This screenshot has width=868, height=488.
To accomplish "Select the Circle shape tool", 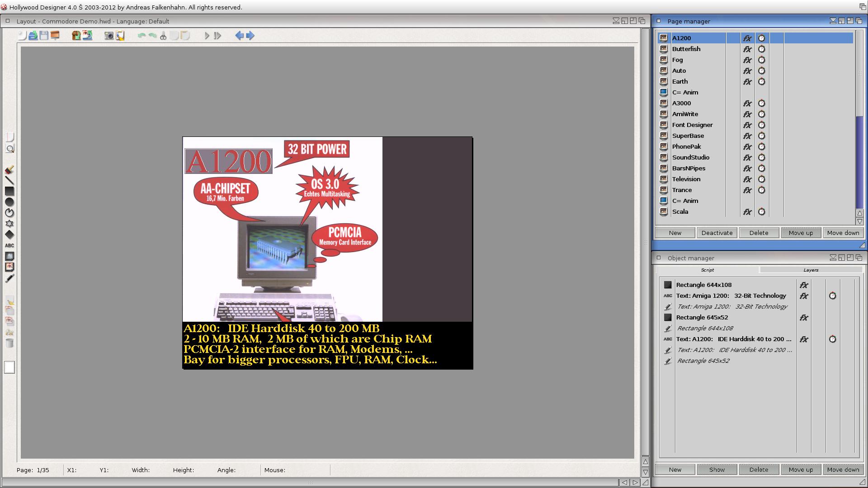I will point(9,202).
